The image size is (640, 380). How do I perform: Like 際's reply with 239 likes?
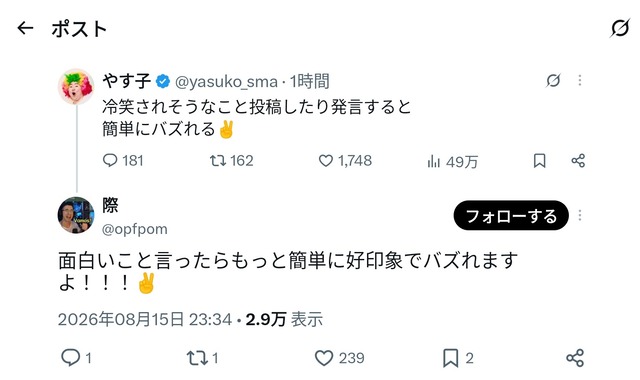click(x=340, y=358)
